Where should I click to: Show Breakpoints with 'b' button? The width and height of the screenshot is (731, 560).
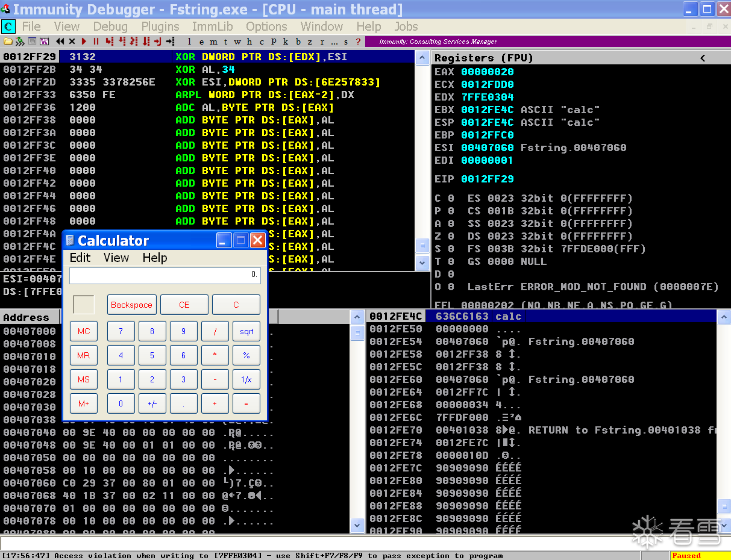tap(298, 42)
